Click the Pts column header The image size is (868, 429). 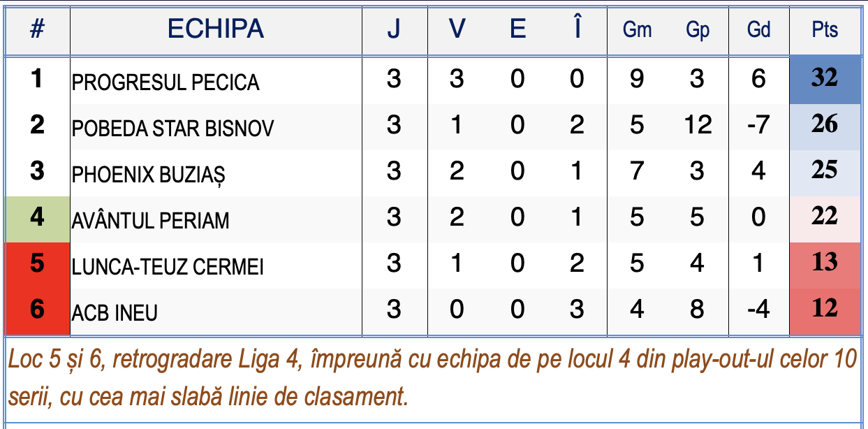825,29
